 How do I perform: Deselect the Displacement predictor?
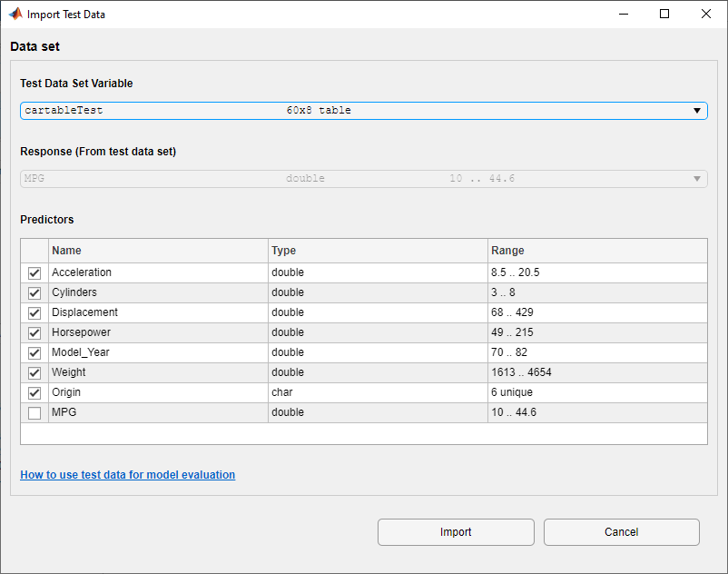pos(34,312)
